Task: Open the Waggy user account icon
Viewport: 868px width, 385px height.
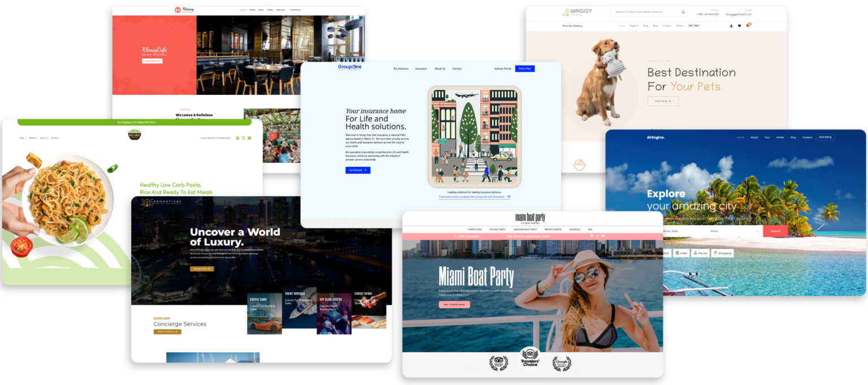Action: click(x=731, y=25)
